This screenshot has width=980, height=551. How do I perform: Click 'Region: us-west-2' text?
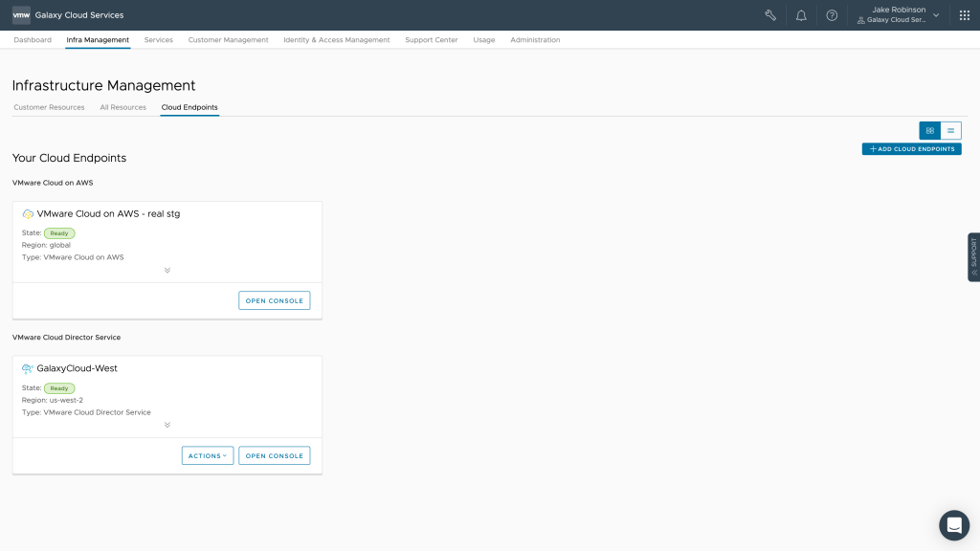click(x=53, y=400)
